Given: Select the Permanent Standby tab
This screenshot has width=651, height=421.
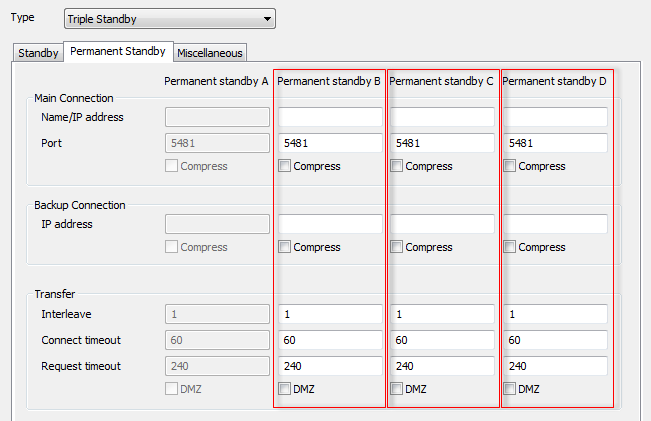Looking at the screenshot, I should point(118,51).
